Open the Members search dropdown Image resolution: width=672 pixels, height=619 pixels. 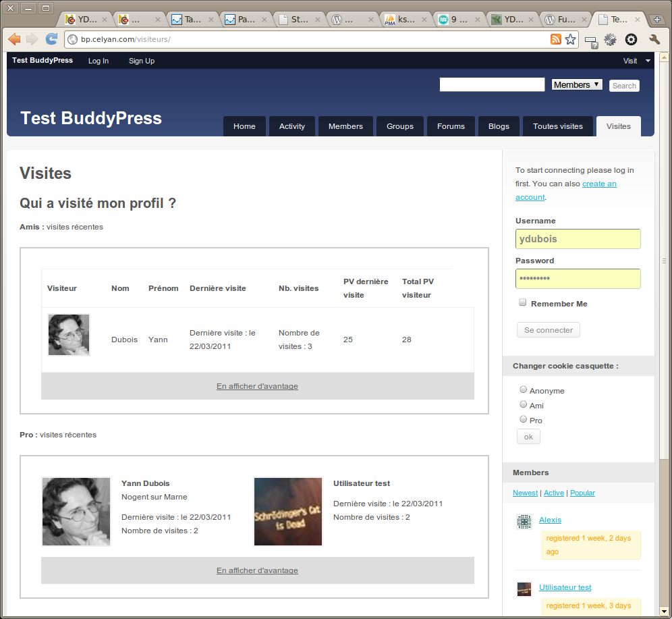coord(577,85)
